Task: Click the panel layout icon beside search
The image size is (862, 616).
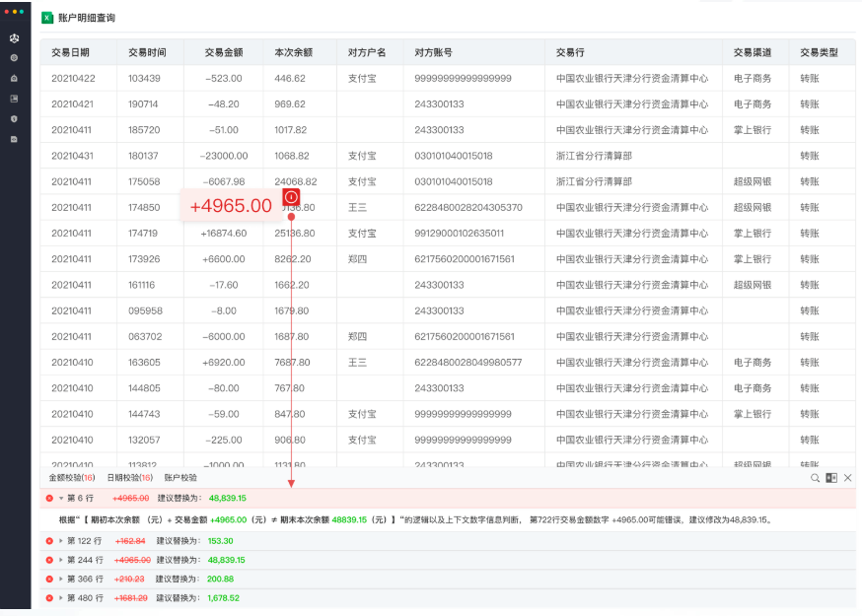Action: (x=831, y=478)
